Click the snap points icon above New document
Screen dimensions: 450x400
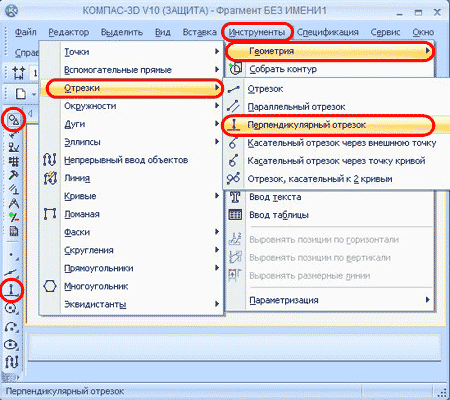(19, 72)
